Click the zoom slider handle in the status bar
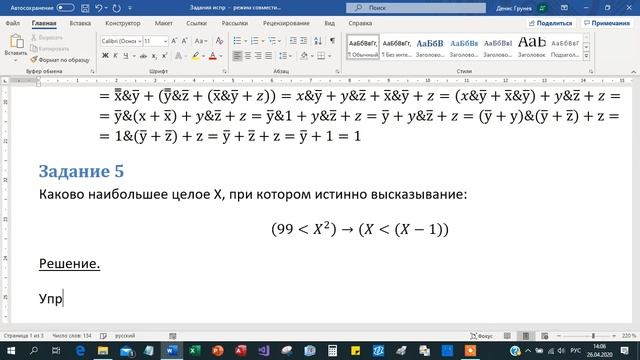The image size is (640, 360). click(593, 336)
